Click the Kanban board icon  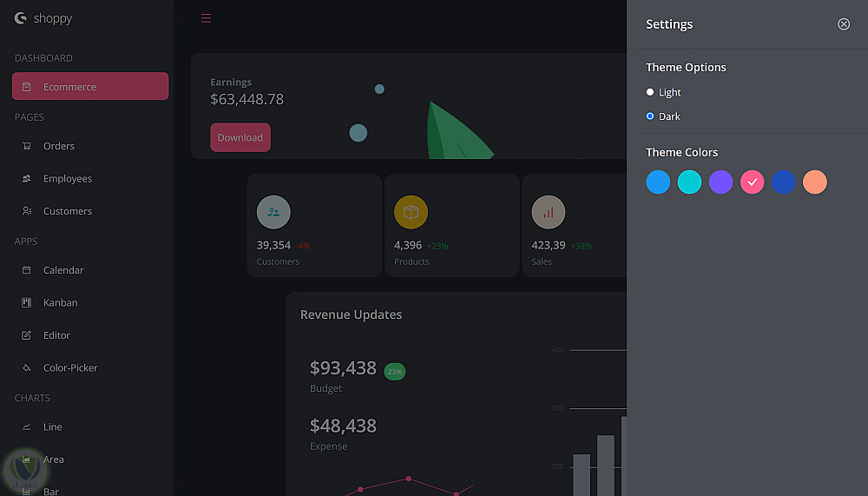[27, 302]
